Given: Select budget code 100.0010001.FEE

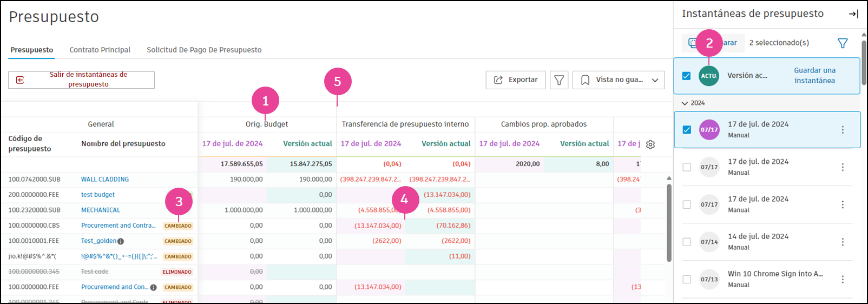Looking at the screenshot, I should pyautogui.click(x=34, y=241).
